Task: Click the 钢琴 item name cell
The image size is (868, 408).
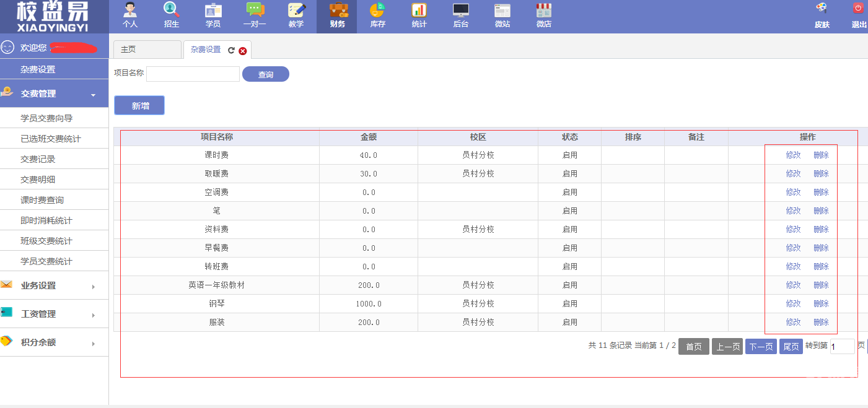Action: (217, 304)
